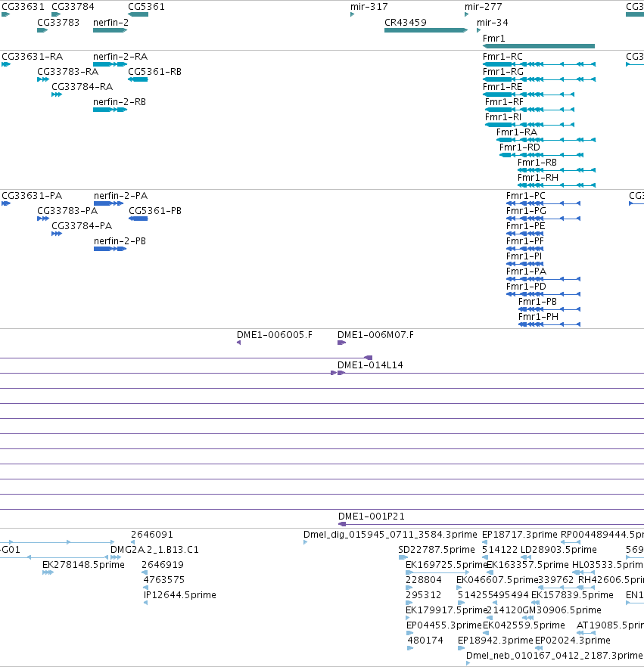Click the DME1-006M07.F clone label
Viewport: 644px width, 667px height.
click(375, 335)
